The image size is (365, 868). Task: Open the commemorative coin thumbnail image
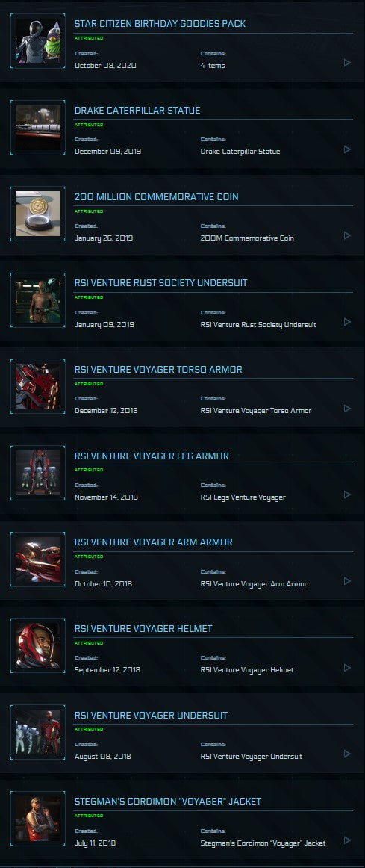coord(38,214)
